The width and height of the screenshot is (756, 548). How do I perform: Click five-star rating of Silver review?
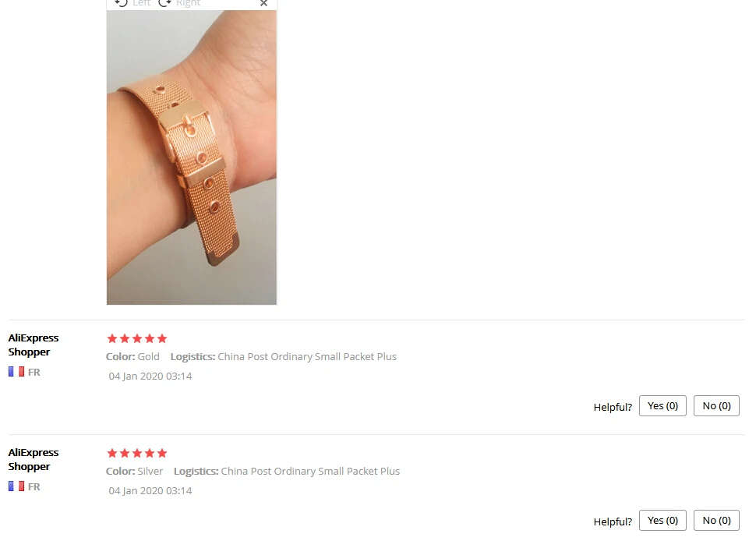pyautogui.click(x=137, y=453)
